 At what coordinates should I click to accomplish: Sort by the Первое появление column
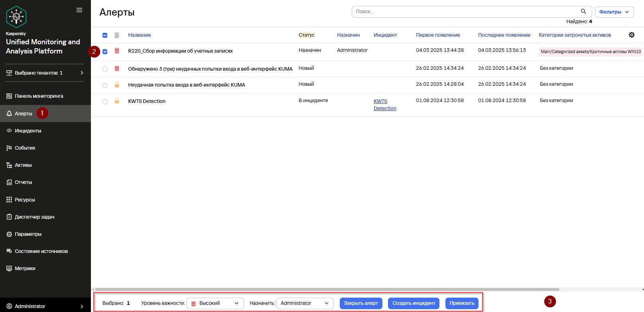click(438, 35)
